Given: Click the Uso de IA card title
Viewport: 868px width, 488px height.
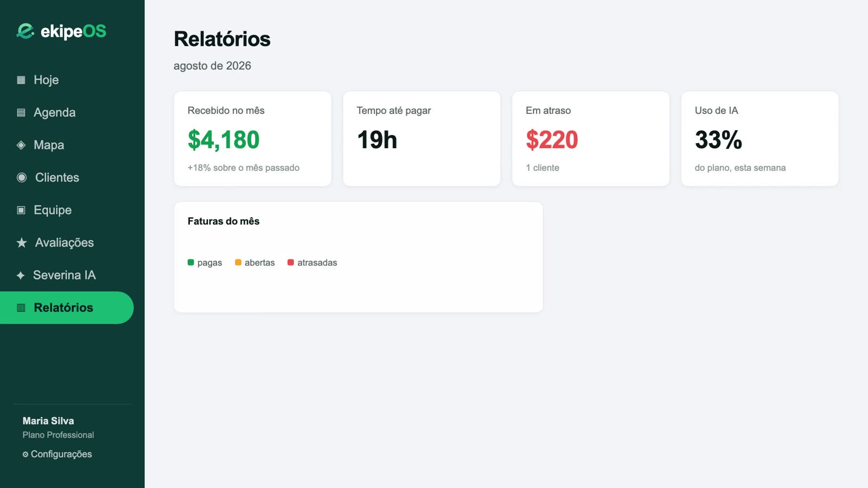Looking at the screenshot, I should [x=717, y=111].
